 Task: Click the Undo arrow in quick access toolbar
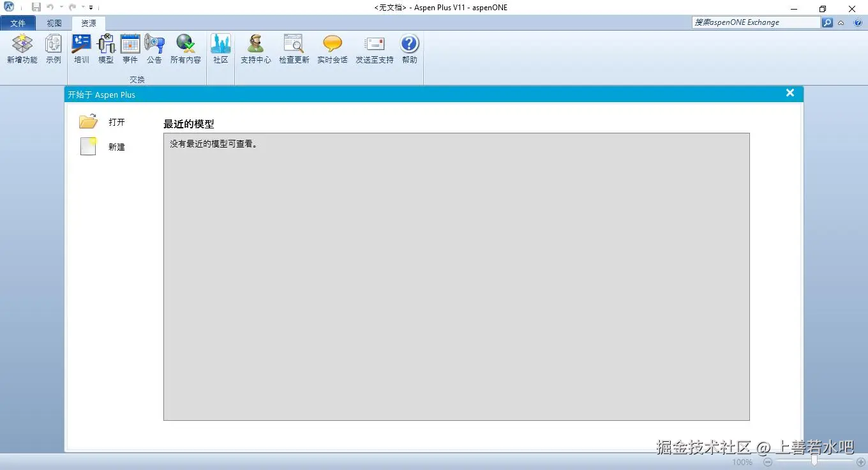pyautogui.click(x=50, y=7)
